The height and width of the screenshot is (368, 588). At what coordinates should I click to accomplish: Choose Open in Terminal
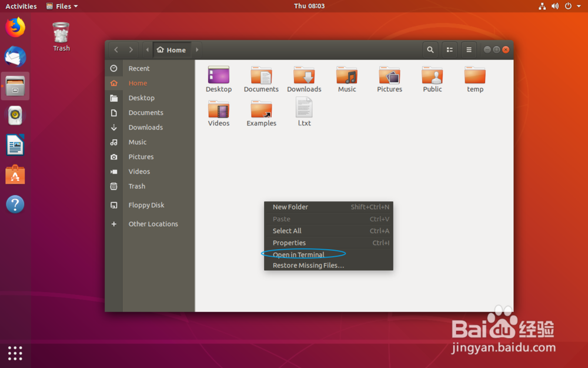point(329,254)
